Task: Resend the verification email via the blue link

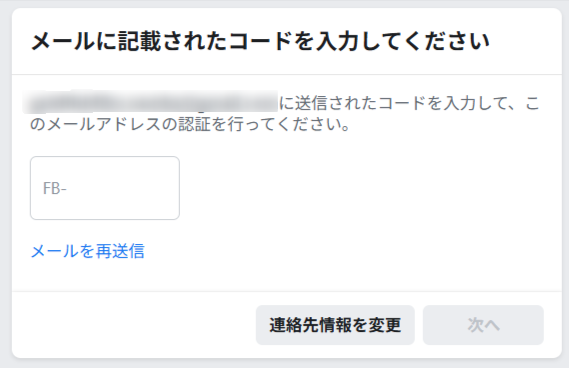Action: click(x=88, y=251)
